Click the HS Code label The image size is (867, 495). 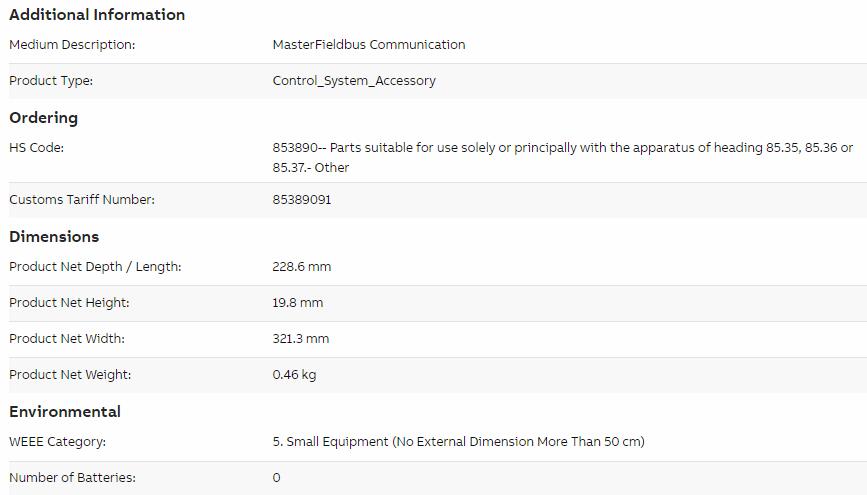36,148
